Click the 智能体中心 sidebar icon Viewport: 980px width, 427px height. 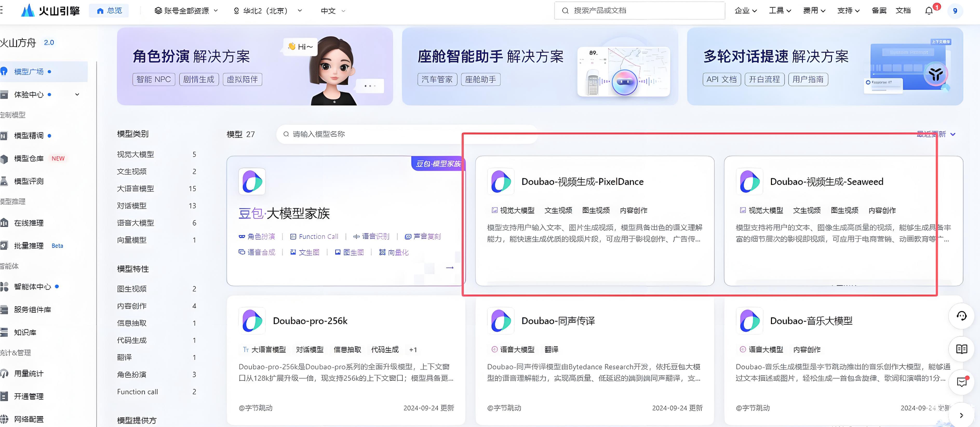click(4, 286)
